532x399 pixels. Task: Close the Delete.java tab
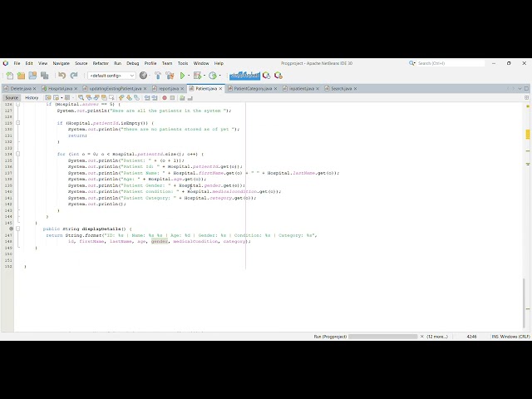(x=34, y=89)
